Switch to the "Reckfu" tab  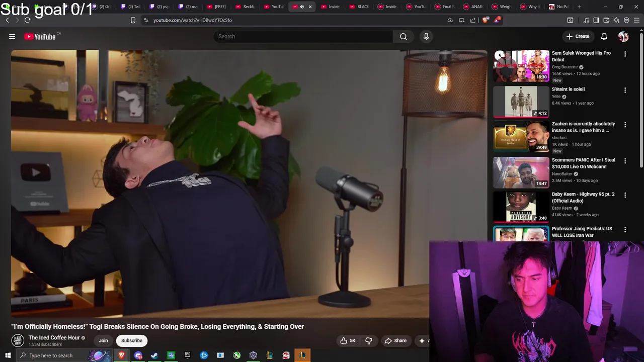click(x=246, y=7)
